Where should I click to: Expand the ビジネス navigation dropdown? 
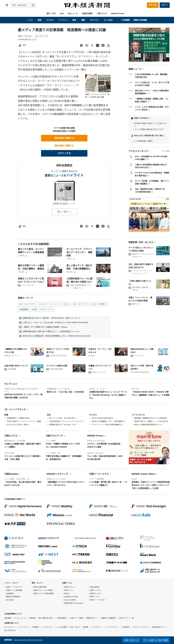pyautogui.click(x=51, y=20)
